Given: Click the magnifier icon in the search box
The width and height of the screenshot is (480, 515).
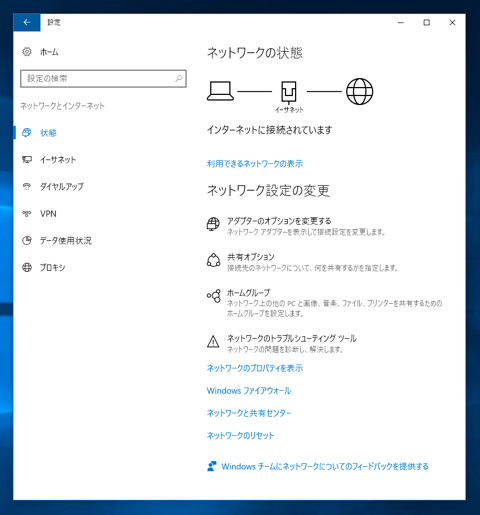Looking at the screenshot, I should point(179,78).
